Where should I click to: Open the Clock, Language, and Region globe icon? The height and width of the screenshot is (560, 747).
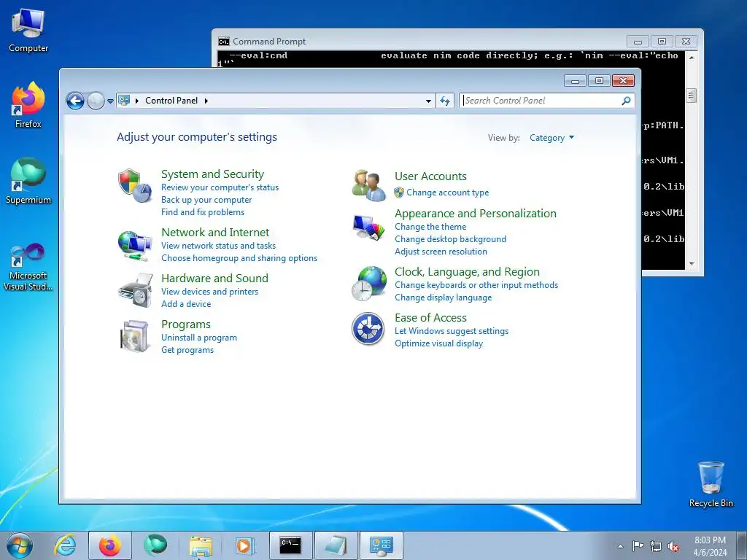click(x=368, y=284)
